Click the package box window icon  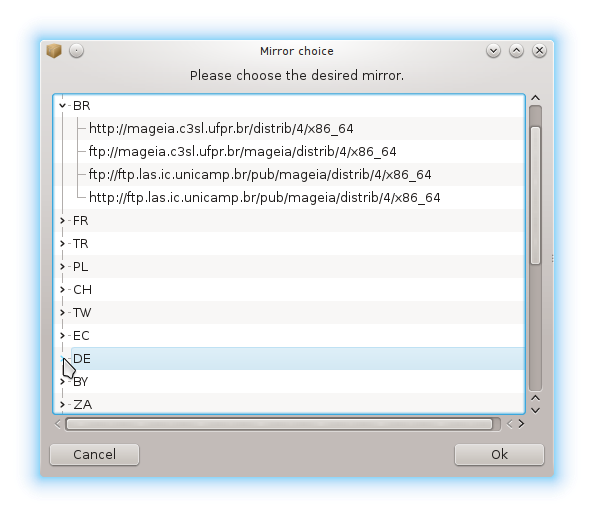(x=54, y=51)
